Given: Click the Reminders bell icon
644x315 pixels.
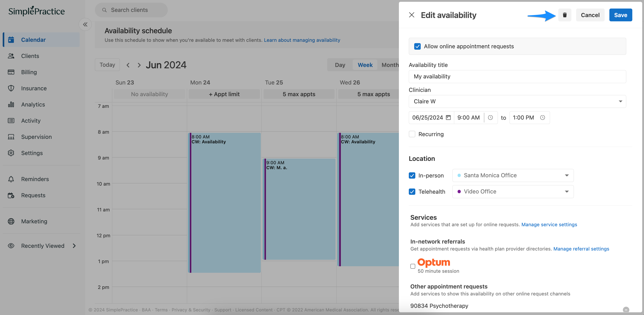Looking at the screenshot, I should point(11,179).
